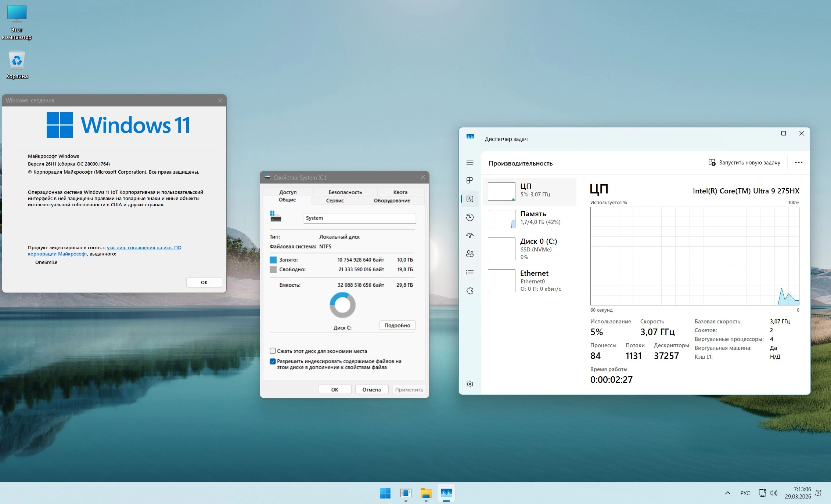Screen dimensions: 831x504
Task: Show hidden tray icons chevron
Action: click(x=727, y=493)
